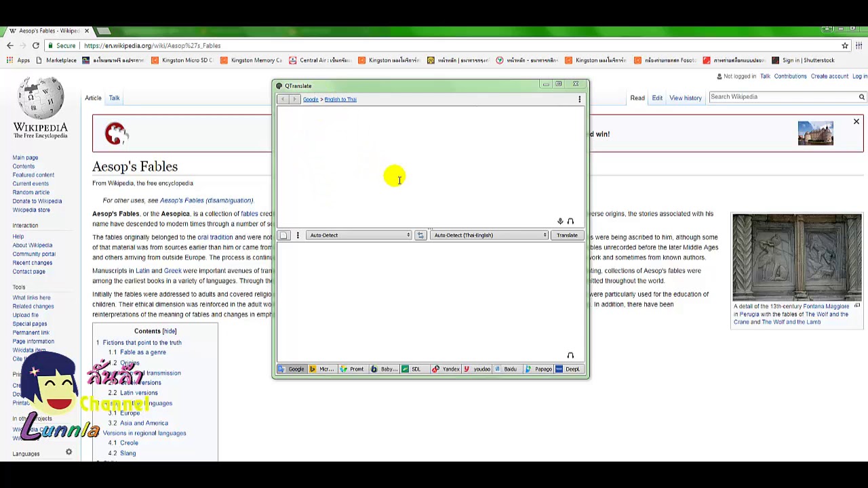Screen dimensions: 868x488
Task: Select Google translation service tab
Action: tap(292, 369)
